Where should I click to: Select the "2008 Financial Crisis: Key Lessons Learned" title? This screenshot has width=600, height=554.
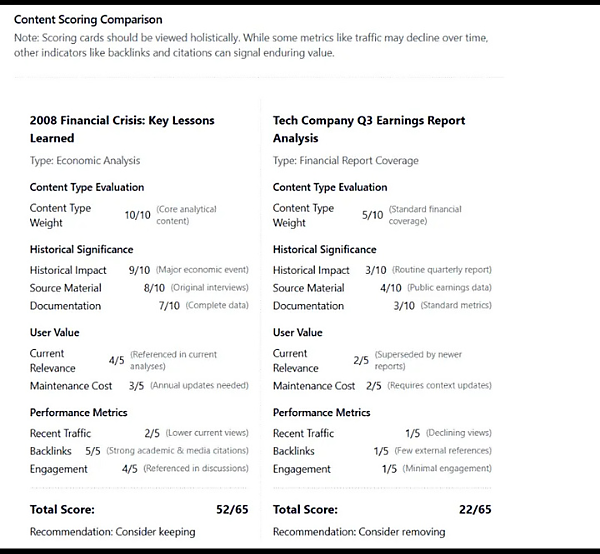pos(122,129)
